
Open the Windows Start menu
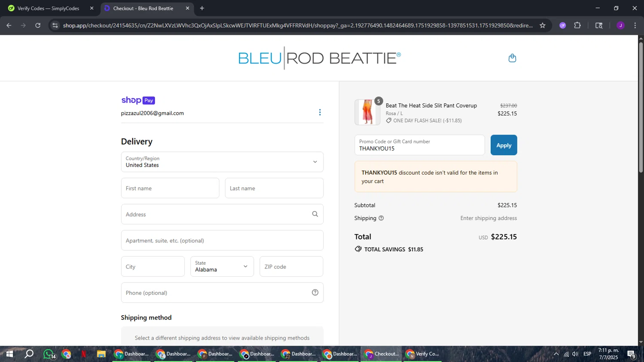[9, 354]
